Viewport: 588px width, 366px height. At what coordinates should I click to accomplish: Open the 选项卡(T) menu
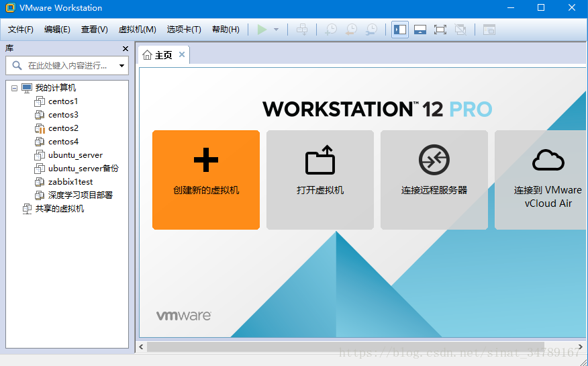(184, 30)
